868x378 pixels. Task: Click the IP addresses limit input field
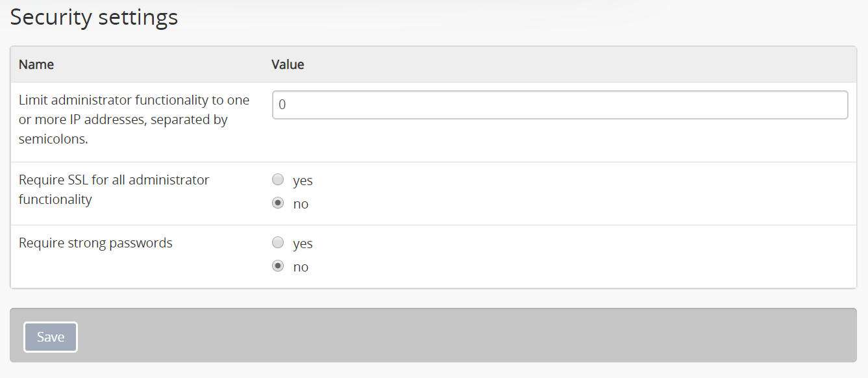coord(560,105)
